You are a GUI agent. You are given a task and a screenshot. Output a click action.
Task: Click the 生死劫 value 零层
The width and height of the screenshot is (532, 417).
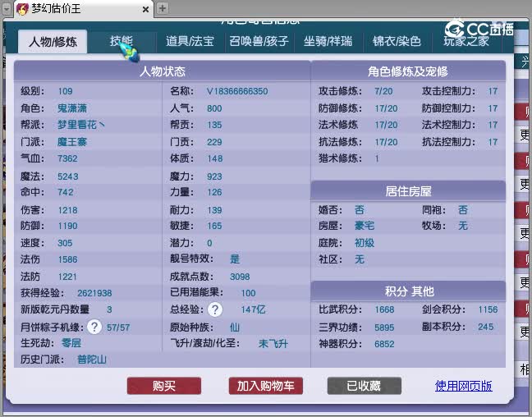point(71,343)
